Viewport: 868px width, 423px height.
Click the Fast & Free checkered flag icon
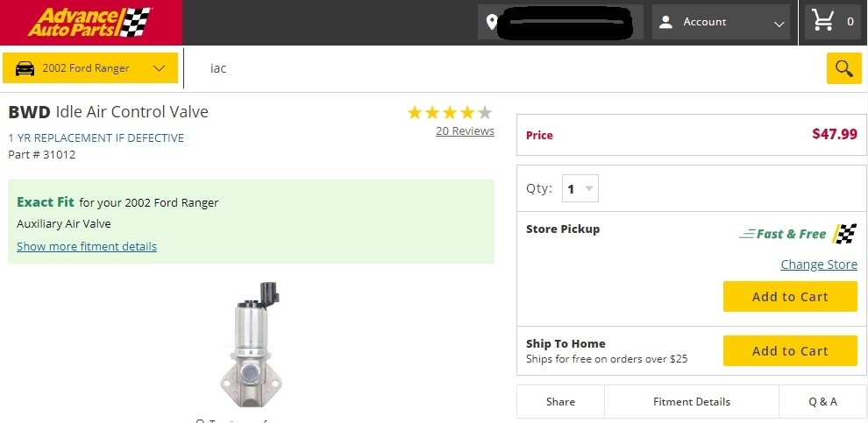click(x=844, y=234)
